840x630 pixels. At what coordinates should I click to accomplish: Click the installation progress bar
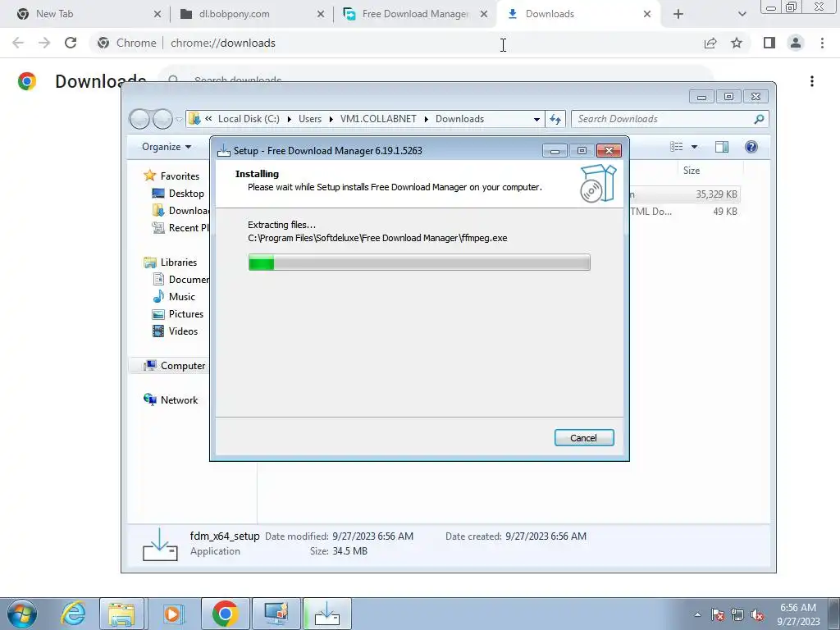click(x=419, y=262)
